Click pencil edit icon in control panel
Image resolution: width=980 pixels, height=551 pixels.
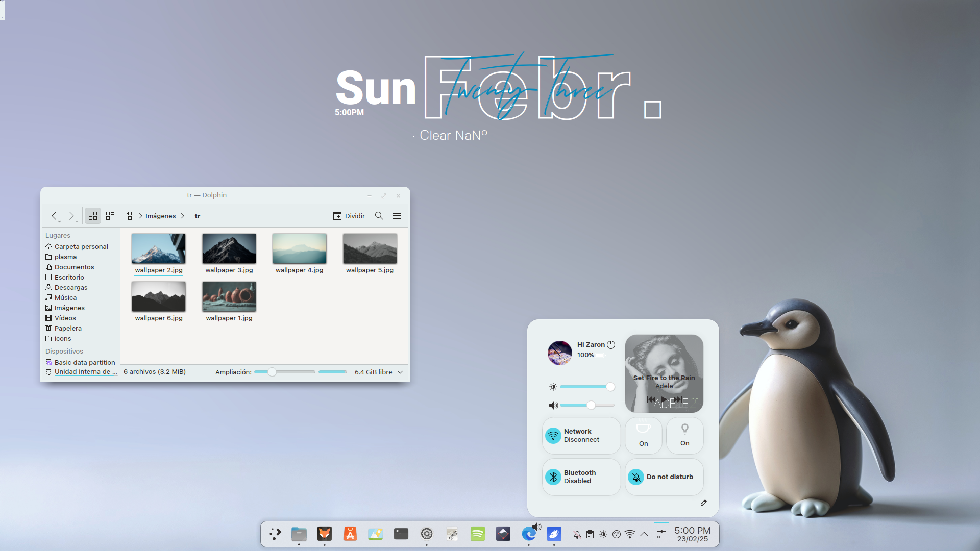[x=703, y=503]
